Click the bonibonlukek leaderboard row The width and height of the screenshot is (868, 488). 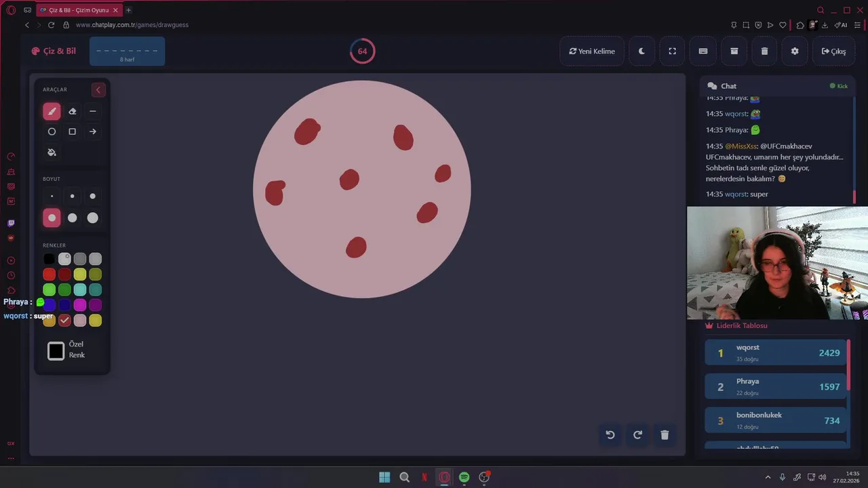coord(776,420)
